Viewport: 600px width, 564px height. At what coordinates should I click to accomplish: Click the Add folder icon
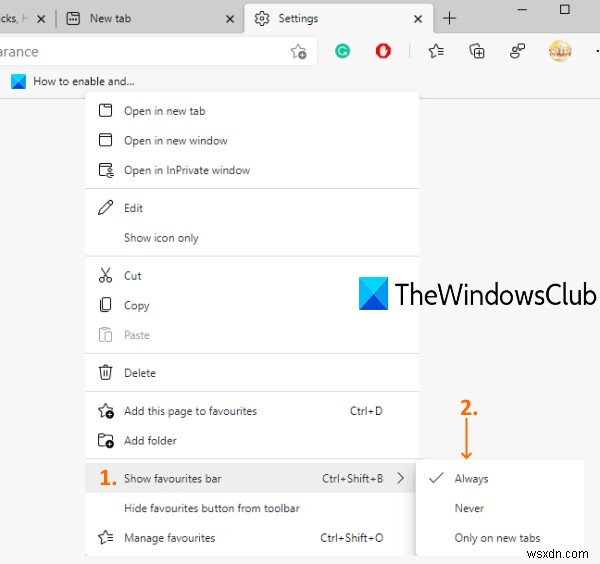(x=106, y=440)
